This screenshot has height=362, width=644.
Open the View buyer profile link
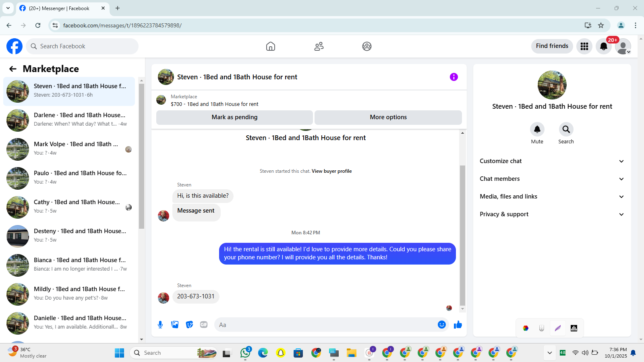click(331, 171)
